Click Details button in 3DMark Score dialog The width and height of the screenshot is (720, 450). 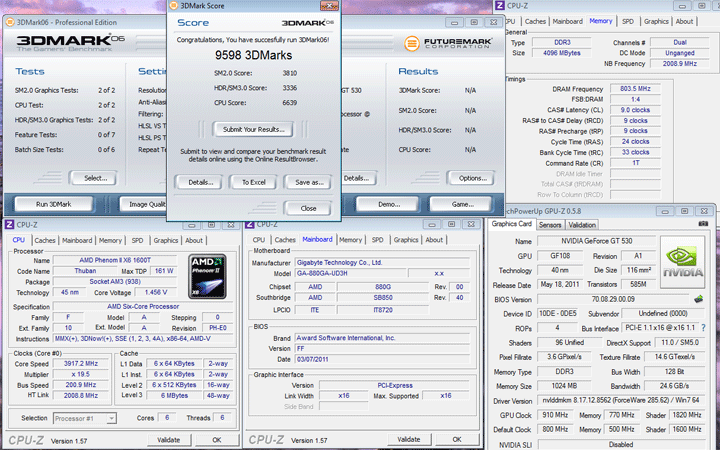(201, 182)
